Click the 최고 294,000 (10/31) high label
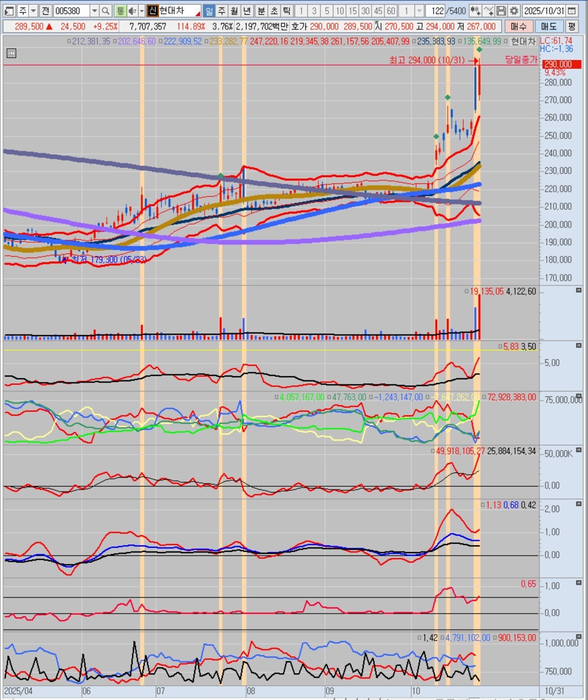 [427, 60]
